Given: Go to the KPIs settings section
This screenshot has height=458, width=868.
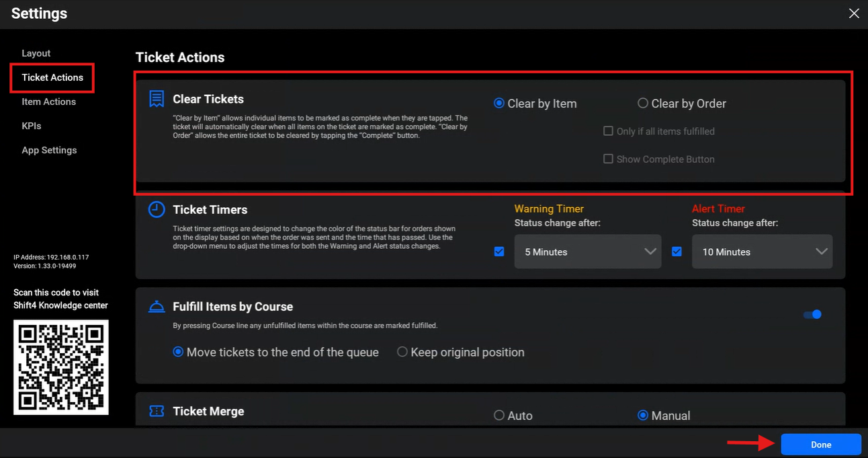Looking at the screenshot, I should click(x=32, y=126).
